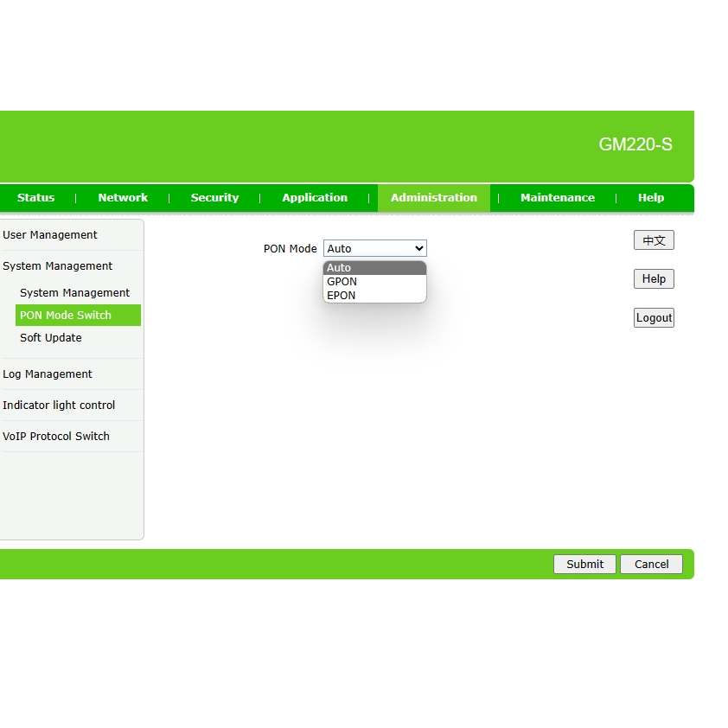Viewport: 728px width, 728px height.
Task: Click the Help tab in navigation bar
Action: click(650, 198)
